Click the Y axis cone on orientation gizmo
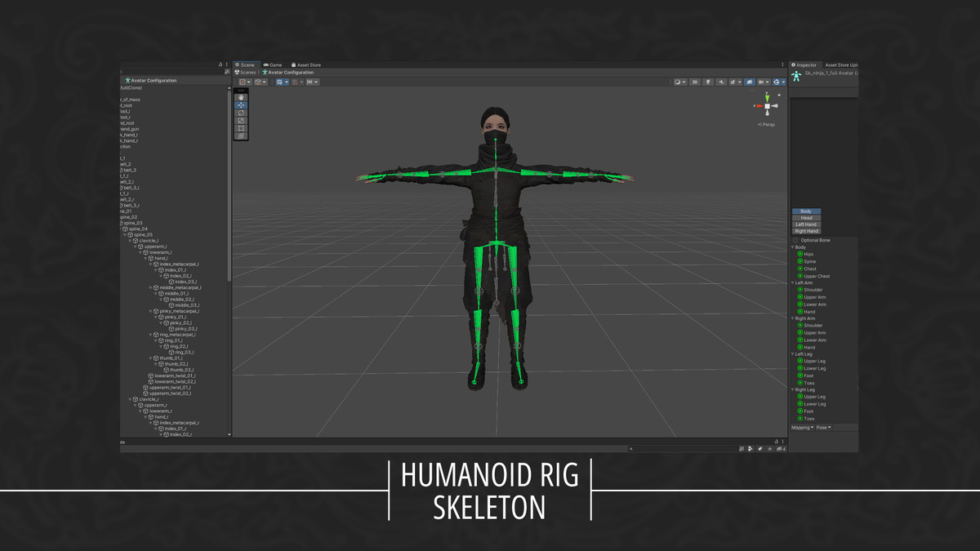 click(x=768, y=99)
